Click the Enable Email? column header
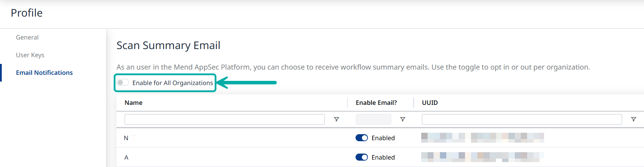The height and width of the screenshot is (167, 644). tap(376, 103)
